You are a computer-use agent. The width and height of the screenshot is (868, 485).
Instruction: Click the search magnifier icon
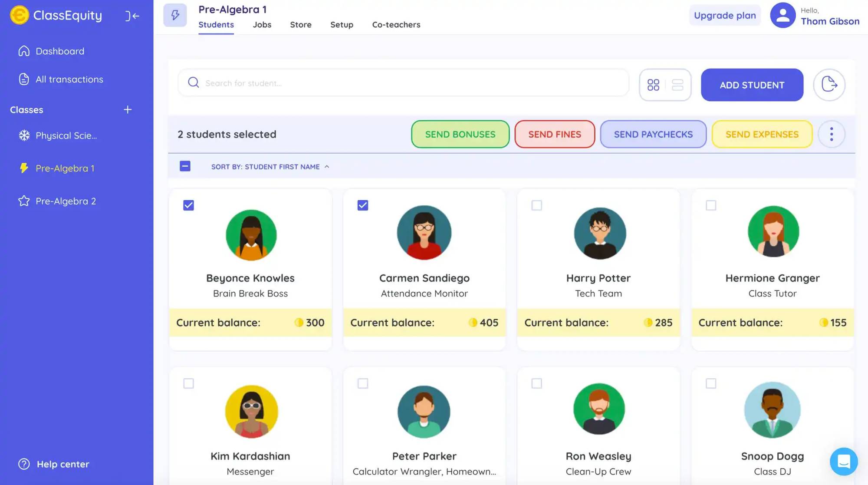tap(194, 82)
